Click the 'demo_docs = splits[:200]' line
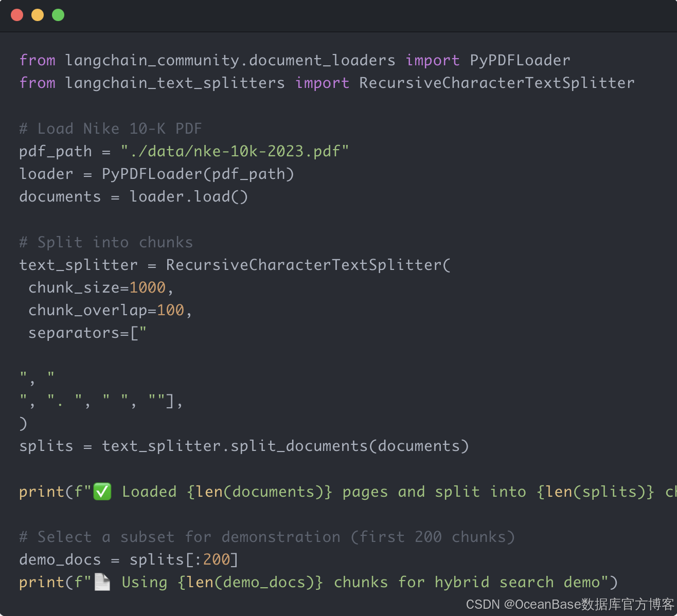Image resolution: width=677 pixels, height=616 pixels. point(129,559)
